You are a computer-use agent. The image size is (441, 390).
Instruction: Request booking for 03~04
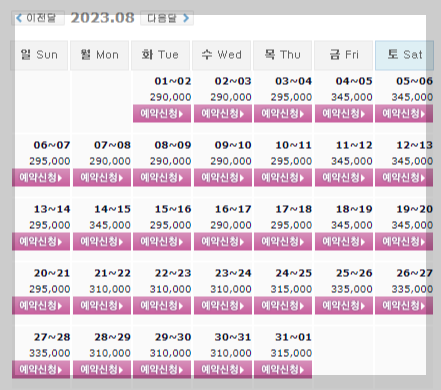[x=283, y=114]
